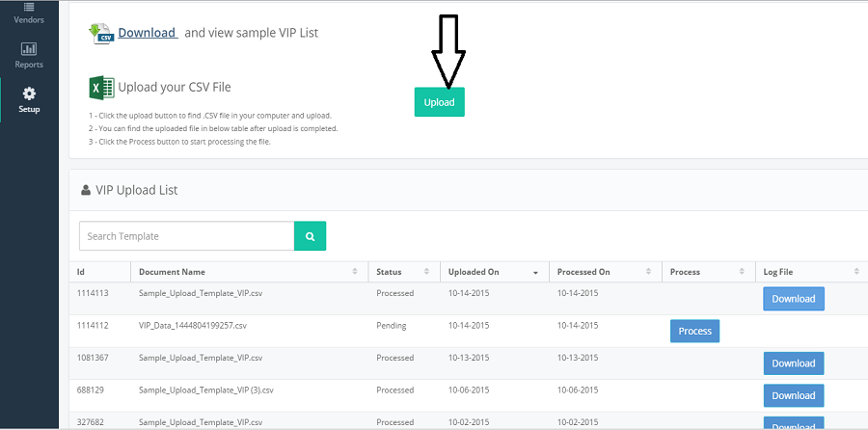Open the Reports chart icon

coord(29,49)
